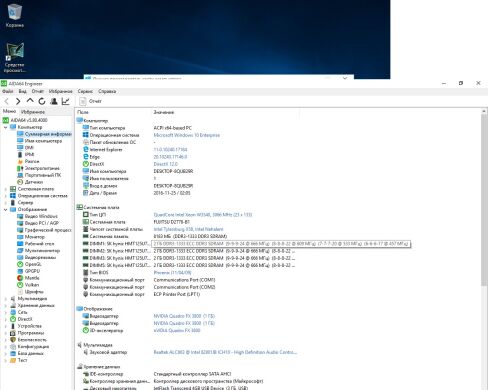Select the Электропитание tree item

click(x=38, y=168)
